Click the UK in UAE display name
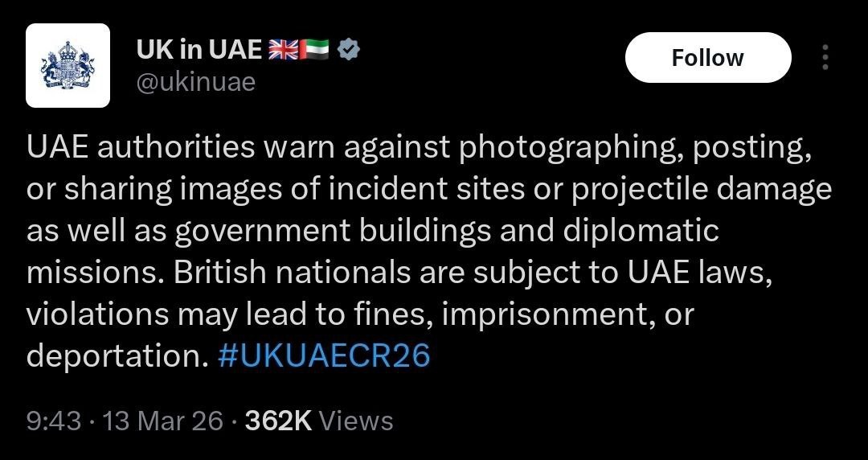 coord(199,51)
